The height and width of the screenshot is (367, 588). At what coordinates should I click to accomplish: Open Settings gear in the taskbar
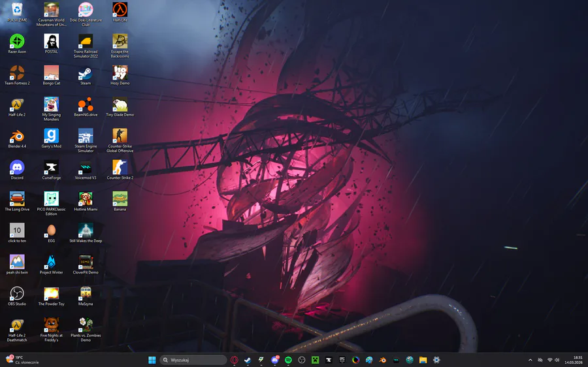click(x=436, y=360)
